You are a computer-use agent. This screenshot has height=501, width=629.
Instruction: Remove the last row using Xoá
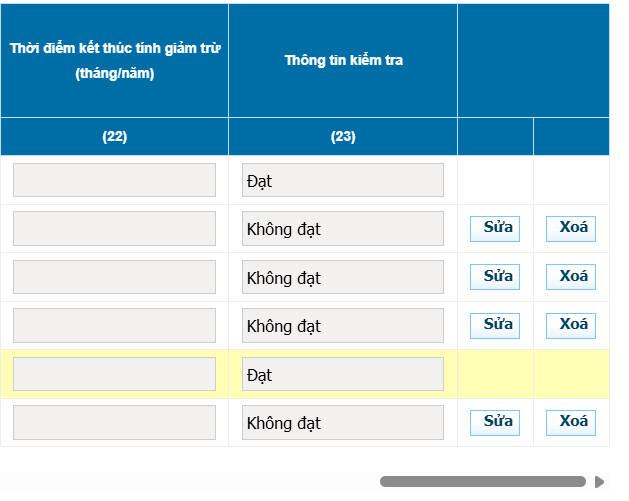point(571,422)
